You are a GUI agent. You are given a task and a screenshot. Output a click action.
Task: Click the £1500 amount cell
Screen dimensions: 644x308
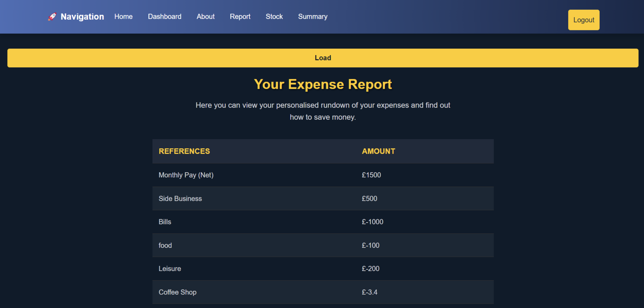[x=371, y=175]
